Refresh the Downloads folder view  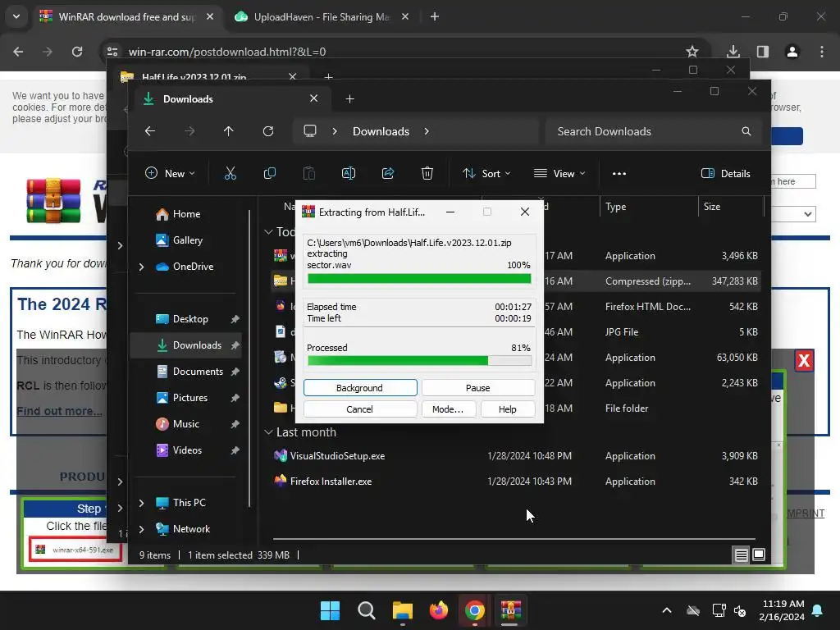click(x=268, y=131)
